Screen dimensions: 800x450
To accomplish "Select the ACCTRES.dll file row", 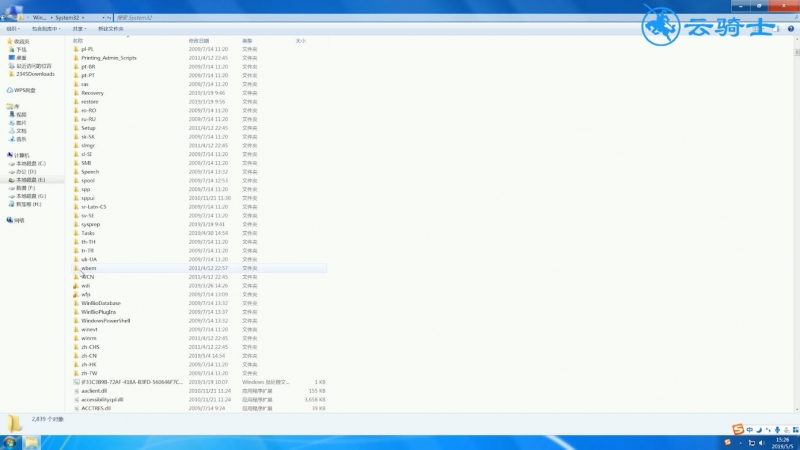I will [x=199, y=408].
